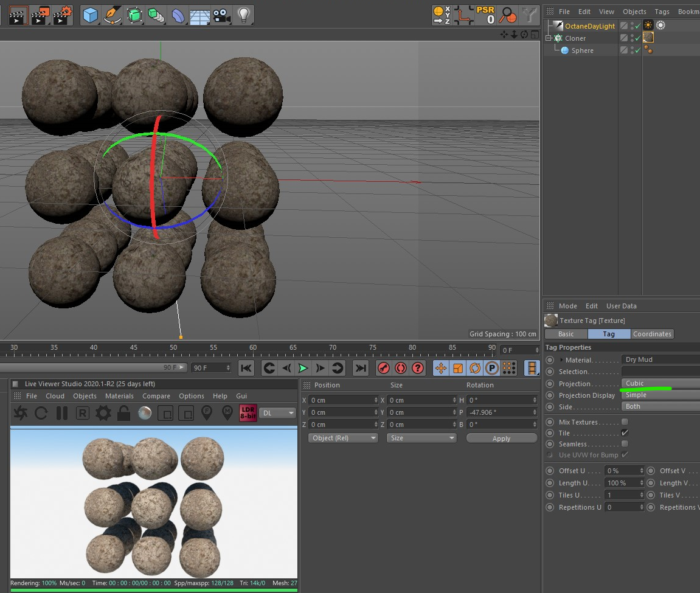Click the lock resolution padlock icon

click(124, 414)
